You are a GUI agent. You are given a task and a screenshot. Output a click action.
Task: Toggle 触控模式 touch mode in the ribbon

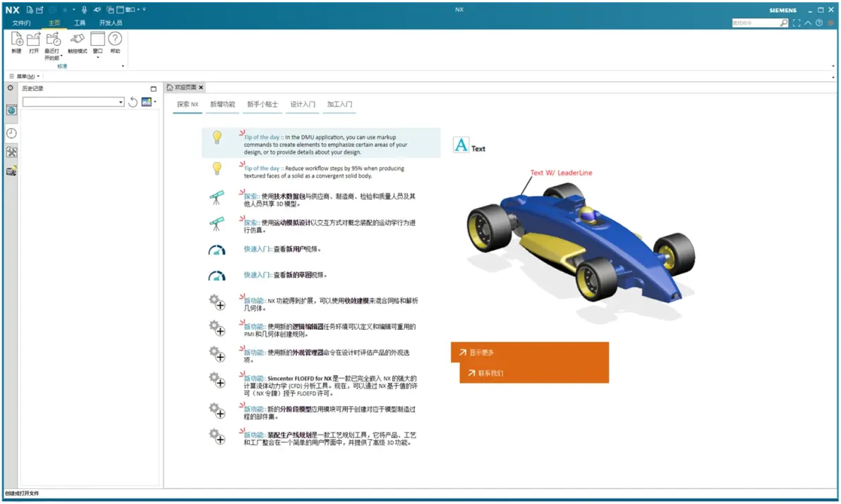(77, 42)
